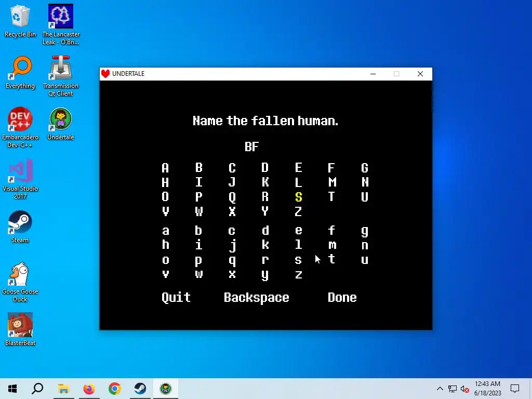The image size is (532, 399).
Task: Pick uppercase letter Y
Action: pyautogui.click(x=265, y=211)
